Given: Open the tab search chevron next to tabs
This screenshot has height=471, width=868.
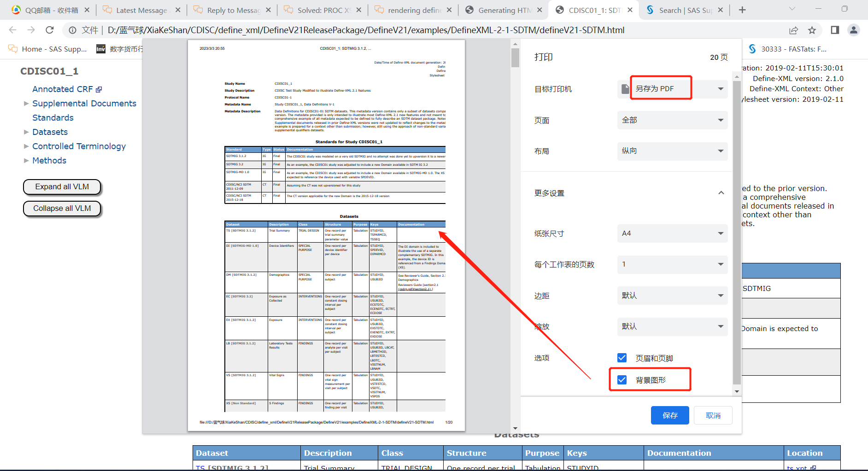Looking at the screenshot, I should 791,9.
